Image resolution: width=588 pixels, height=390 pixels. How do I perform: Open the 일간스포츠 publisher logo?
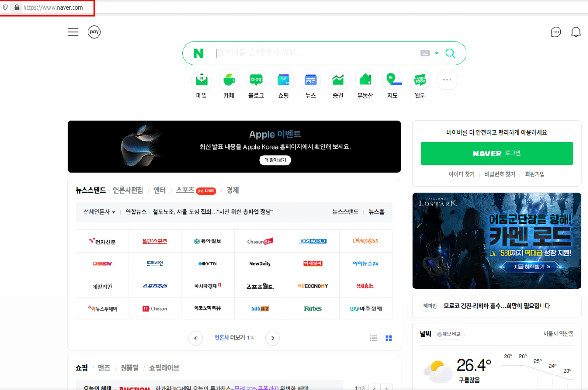(x=155, y=241)
